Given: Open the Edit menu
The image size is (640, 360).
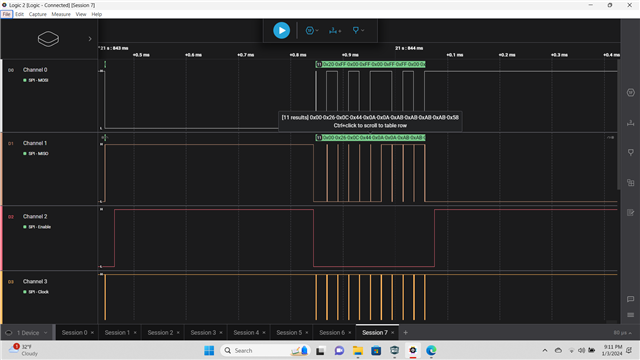Looking at the screenshot, I should 19,14.
